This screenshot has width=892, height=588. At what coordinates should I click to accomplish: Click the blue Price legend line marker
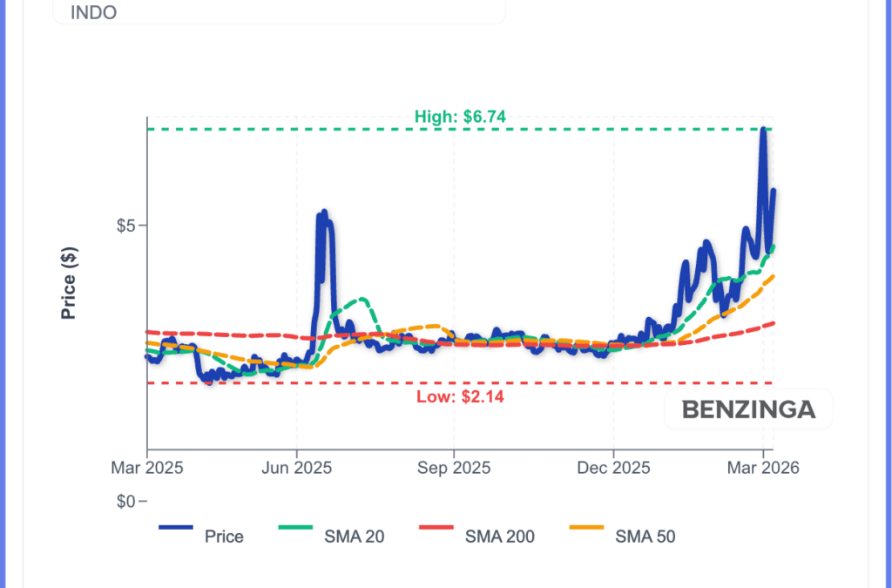coord(175,528)
